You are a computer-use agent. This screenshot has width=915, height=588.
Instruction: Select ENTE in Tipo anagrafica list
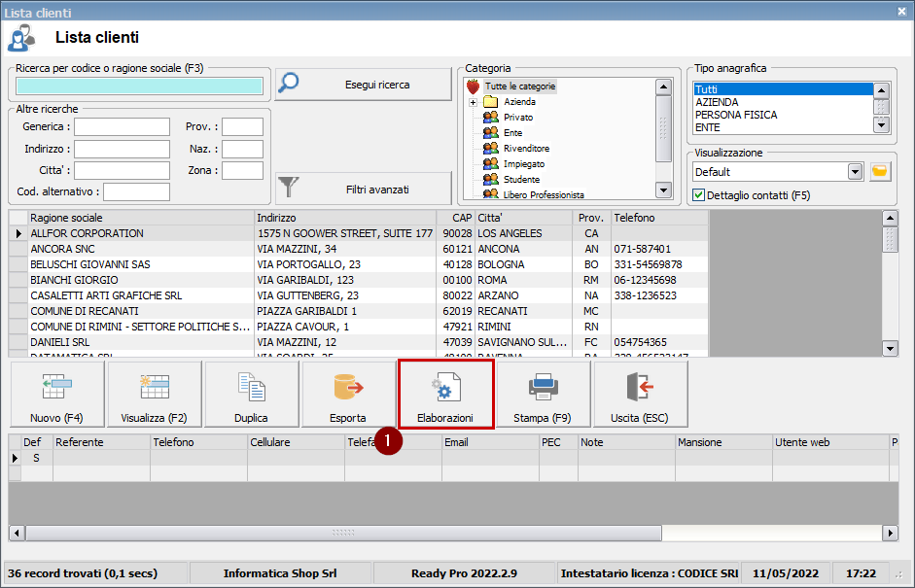pos(783,127)
